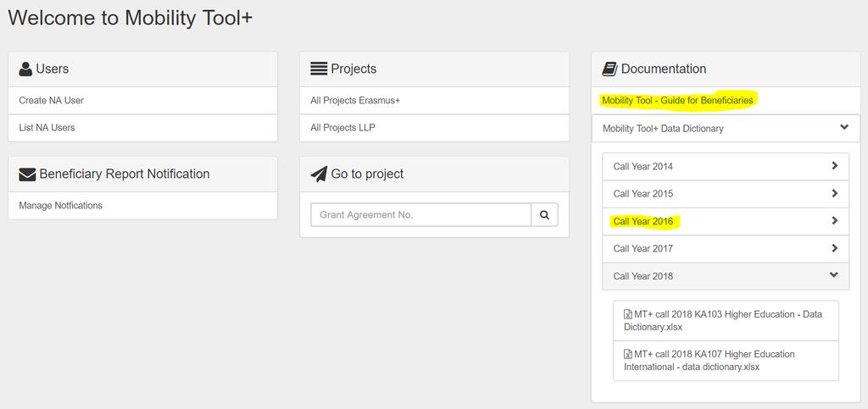The width and height of the screenshot is (868, 409).
Task: Click the magnifier search button
Action: click(x=544, y=215)
